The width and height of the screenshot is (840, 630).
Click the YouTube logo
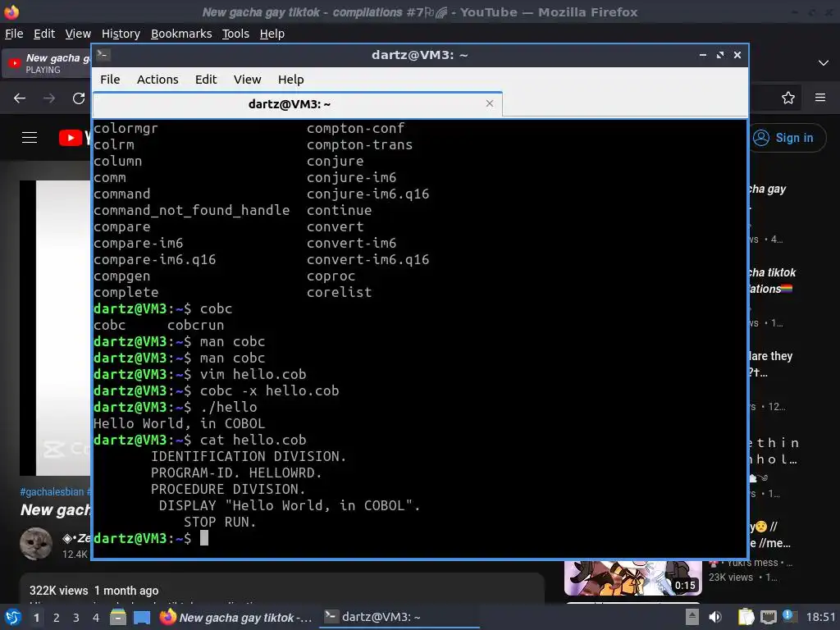point(74,138)
